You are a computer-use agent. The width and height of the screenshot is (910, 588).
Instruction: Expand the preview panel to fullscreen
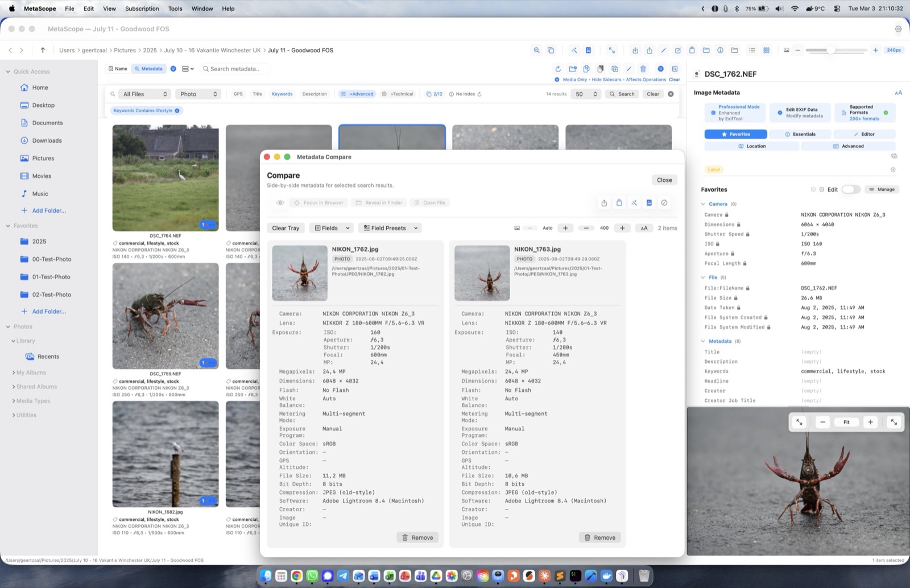click(894, 422)
